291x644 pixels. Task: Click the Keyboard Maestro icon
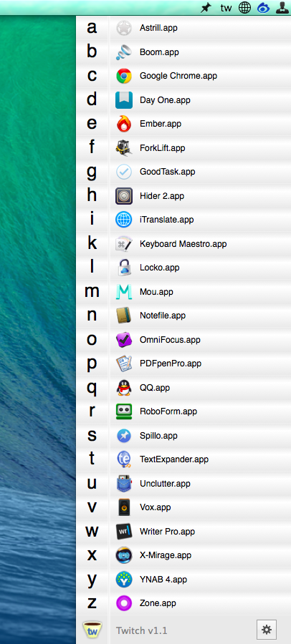pyautogui.click(x=124, y=243)
